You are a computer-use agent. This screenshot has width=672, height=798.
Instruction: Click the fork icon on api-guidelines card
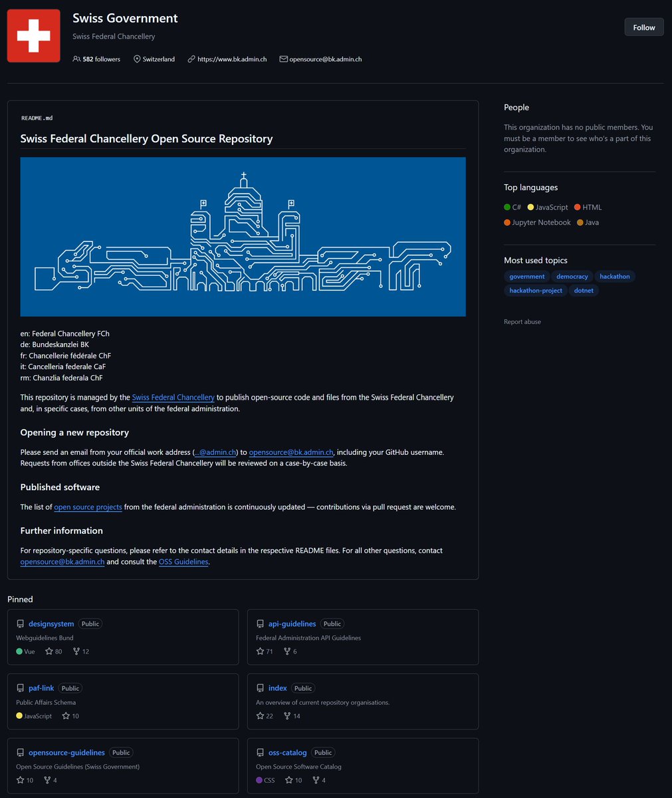[x=287, y=652]
